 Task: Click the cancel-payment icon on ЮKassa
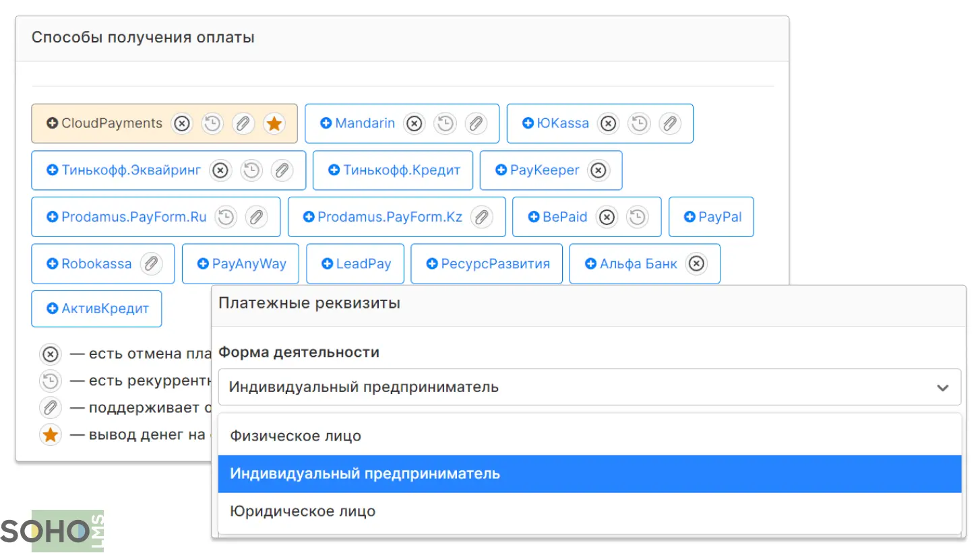click(609, 123)
